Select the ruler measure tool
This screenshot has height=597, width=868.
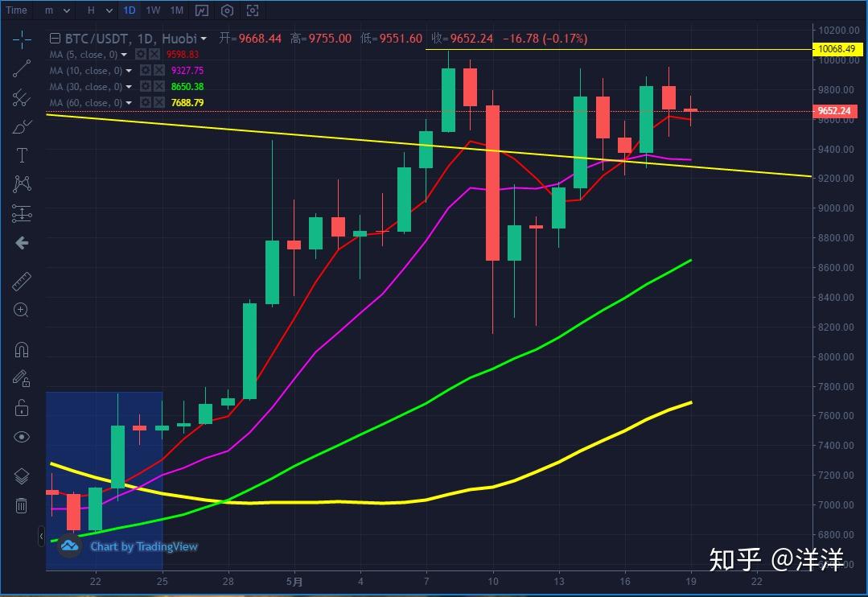[x=22, y=282]
